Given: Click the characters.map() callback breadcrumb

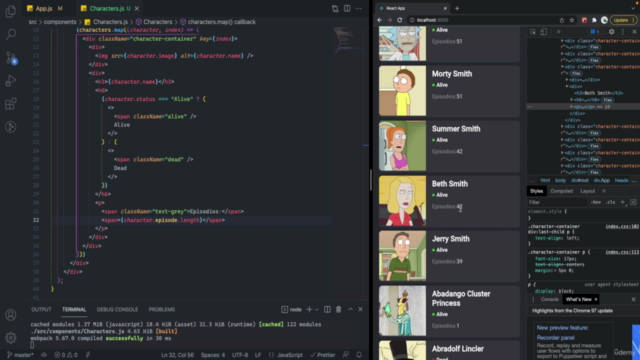Looking at the screenshot, I should [x=221, y=22].
